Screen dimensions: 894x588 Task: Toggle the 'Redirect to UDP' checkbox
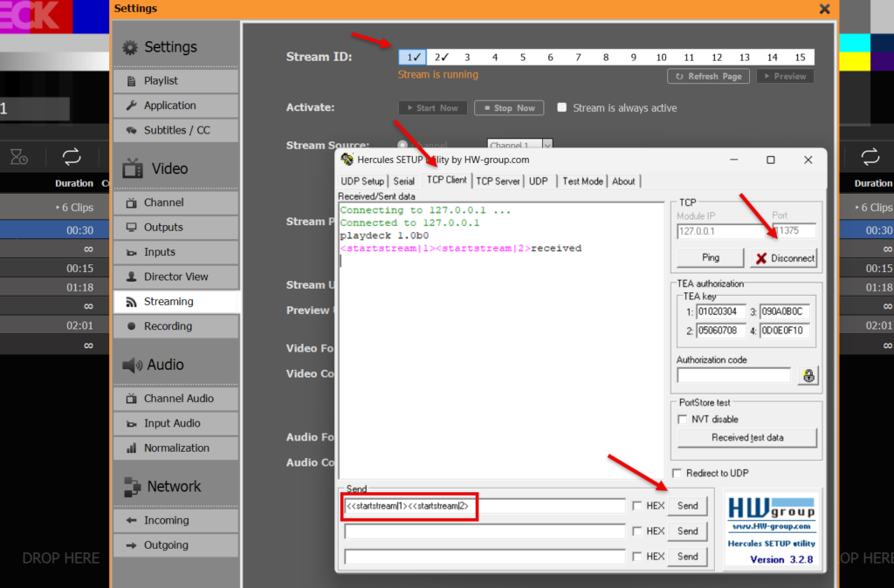click(x=677, y=472)
